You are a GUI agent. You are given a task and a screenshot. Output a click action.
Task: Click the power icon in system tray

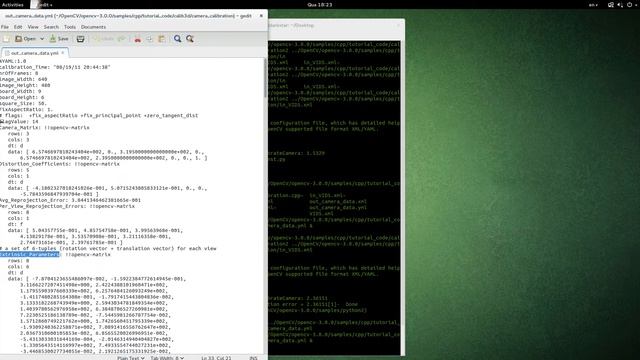coord(630,5)
